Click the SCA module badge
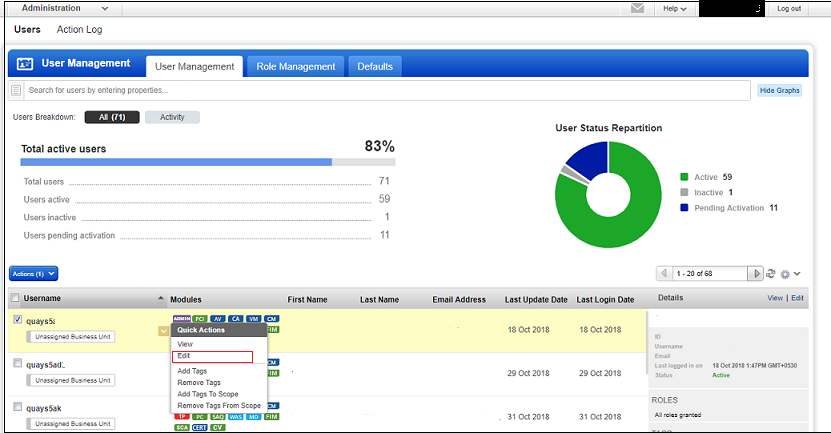The image size is (831, 433). pos(182,428)
